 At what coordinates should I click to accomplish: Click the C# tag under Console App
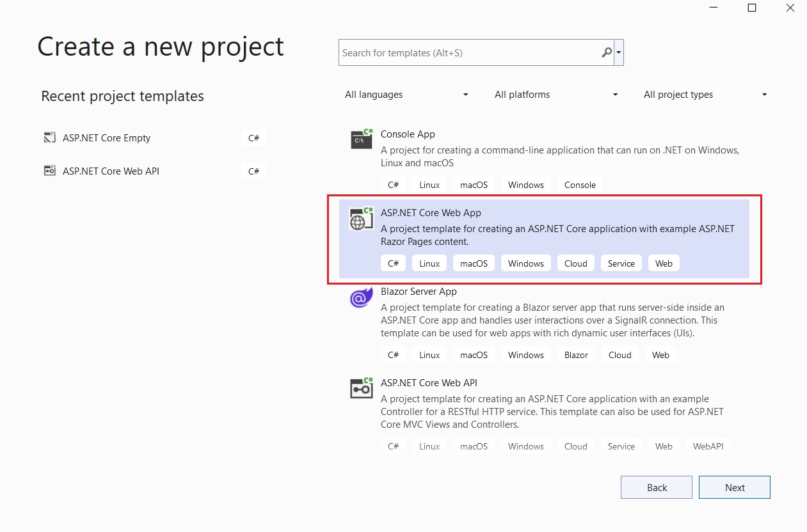pos(393,185)
